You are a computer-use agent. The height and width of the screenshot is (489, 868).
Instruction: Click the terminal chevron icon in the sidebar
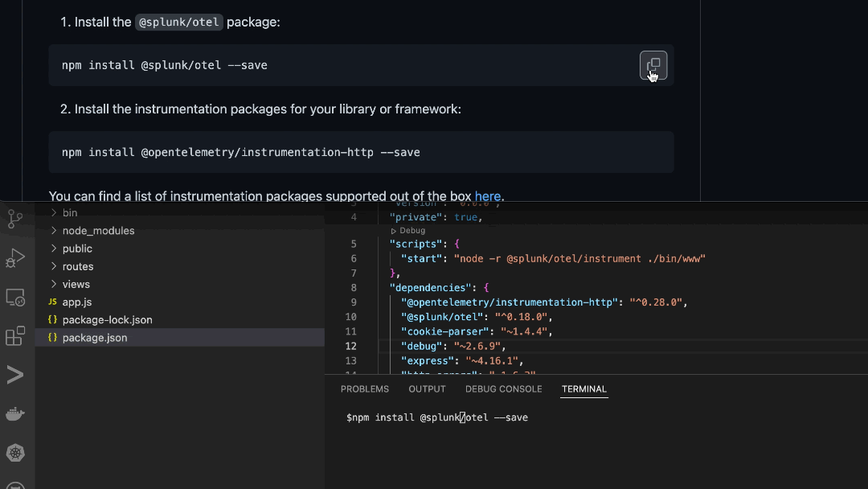[x=16, y=373]
